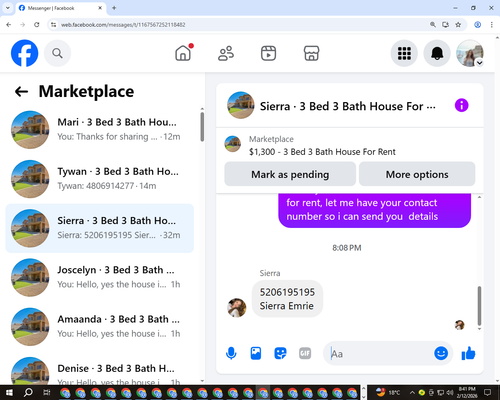
Task: Click the message bubble 5206195195 Sierra Emrie
Action: tap(287, 299)
